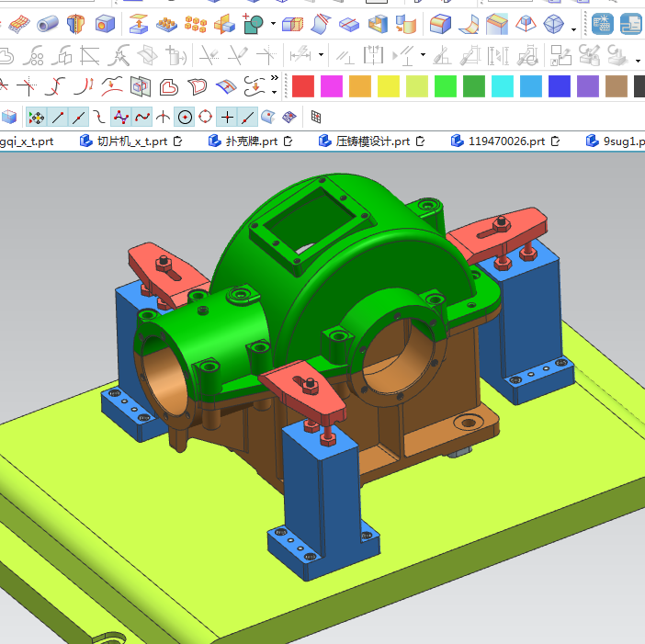
Task: Click the blue wireframe cube icon
Action: pos(9,118)
